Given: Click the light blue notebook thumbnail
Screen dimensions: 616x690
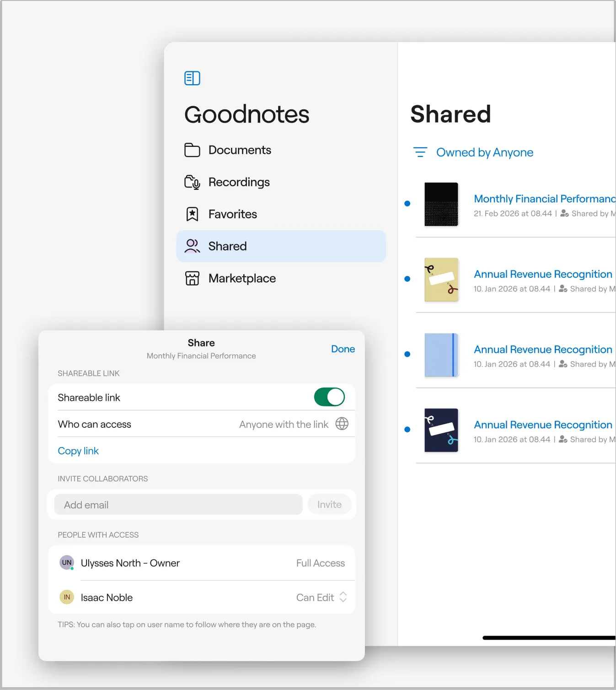Looking at the screenshot, I should [x=441, y=355].
